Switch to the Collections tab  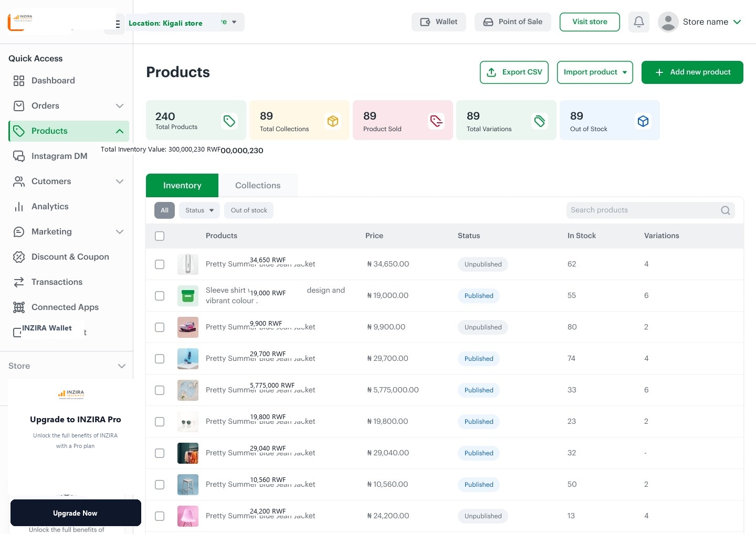[x=258, y=186]
